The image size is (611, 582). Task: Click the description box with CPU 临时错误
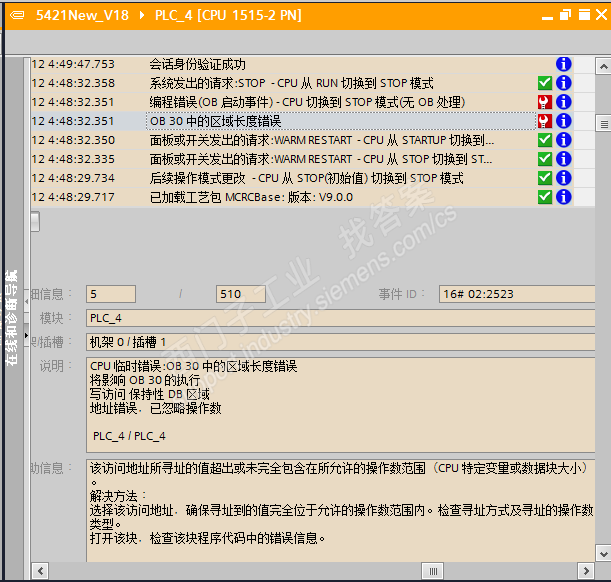[341, 405]
